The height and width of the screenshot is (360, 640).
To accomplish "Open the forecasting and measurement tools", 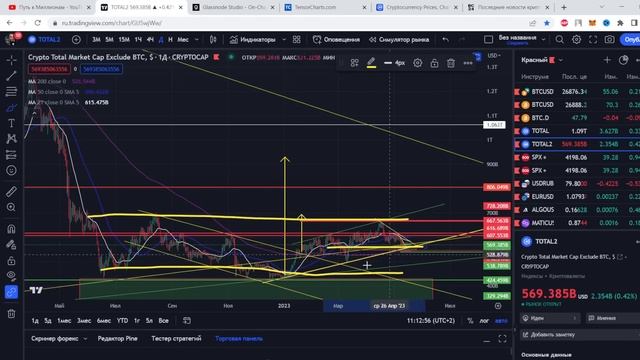I will pyautogui.click(x=11, y=155).
